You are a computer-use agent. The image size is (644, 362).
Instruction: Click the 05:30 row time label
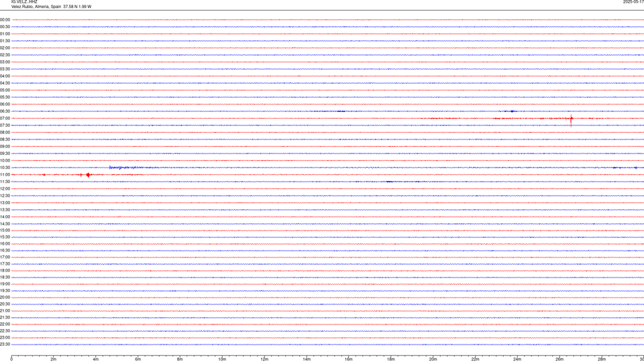coord(5,97)
